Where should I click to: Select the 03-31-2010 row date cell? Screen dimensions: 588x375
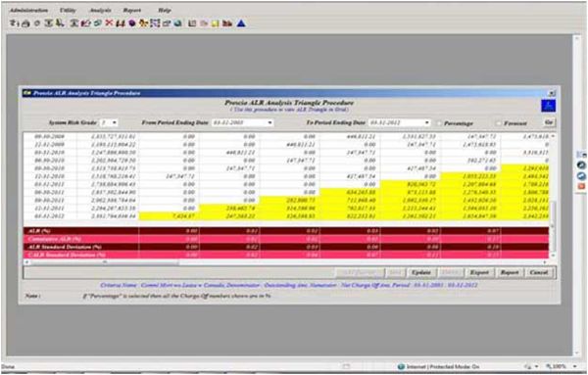[50, 153]
